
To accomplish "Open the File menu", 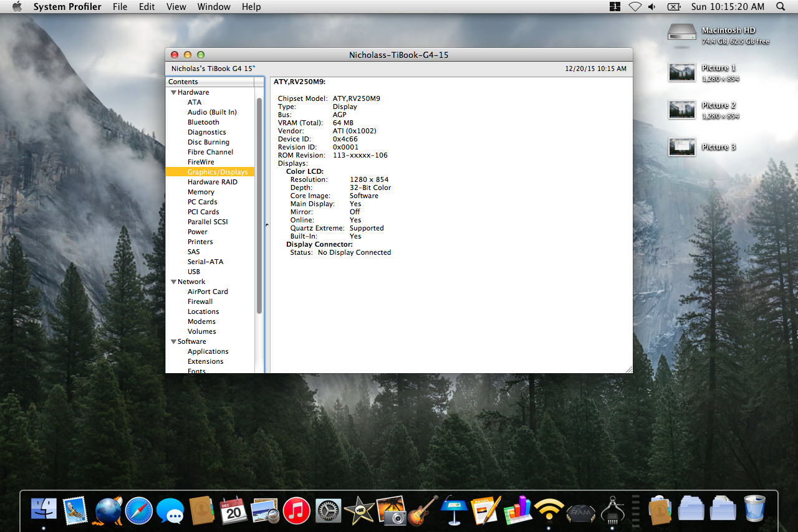I will point(120,7).
